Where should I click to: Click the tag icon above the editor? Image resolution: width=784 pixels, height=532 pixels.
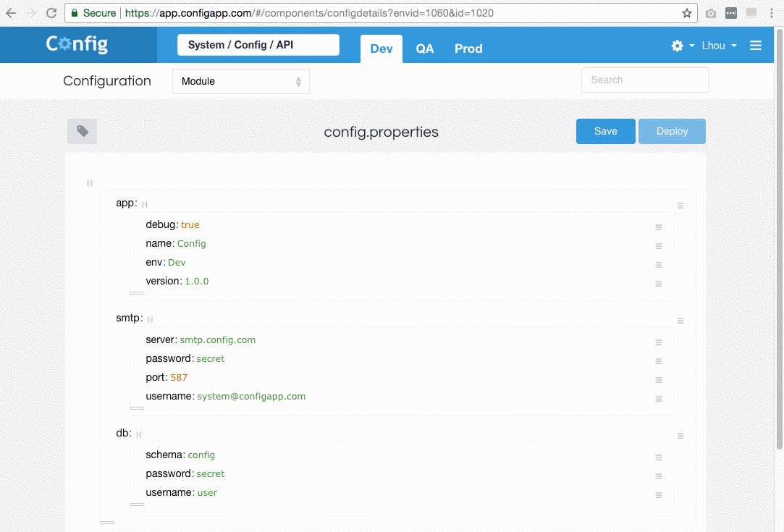82,131
